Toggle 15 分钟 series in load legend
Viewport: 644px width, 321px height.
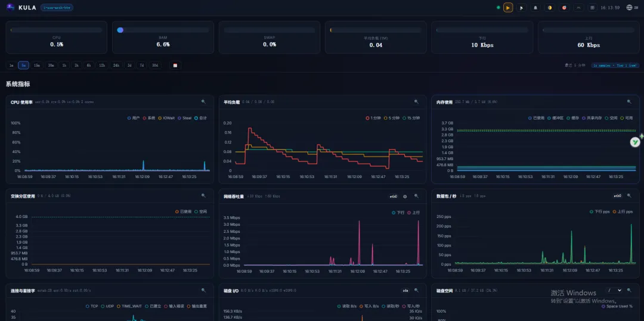coord(411,118)
